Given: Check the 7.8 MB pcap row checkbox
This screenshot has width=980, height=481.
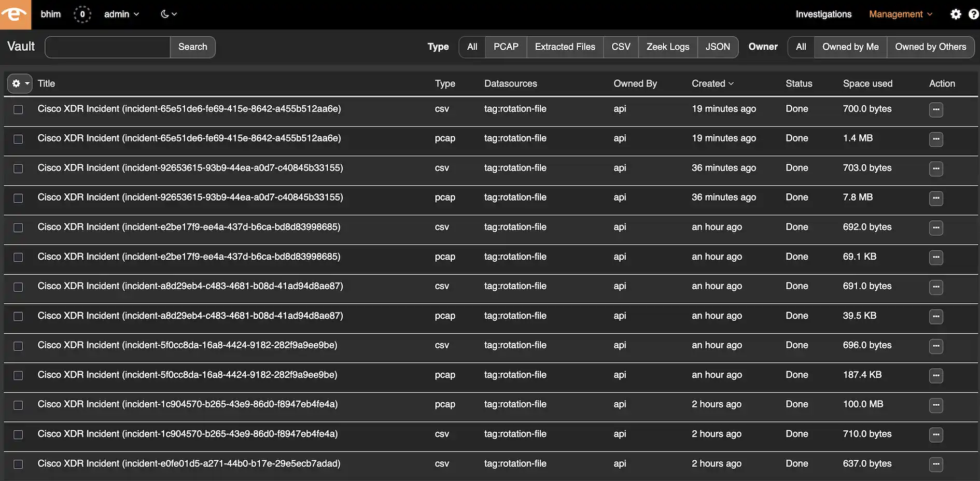Looking at the screenshot, I should point(18,198).
